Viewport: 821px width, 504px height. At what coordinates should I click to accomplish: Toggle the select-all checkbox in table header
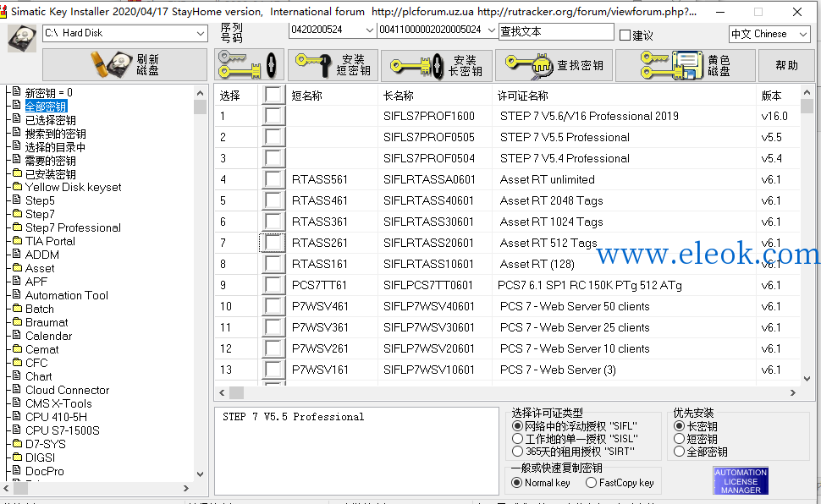point(273,95)
